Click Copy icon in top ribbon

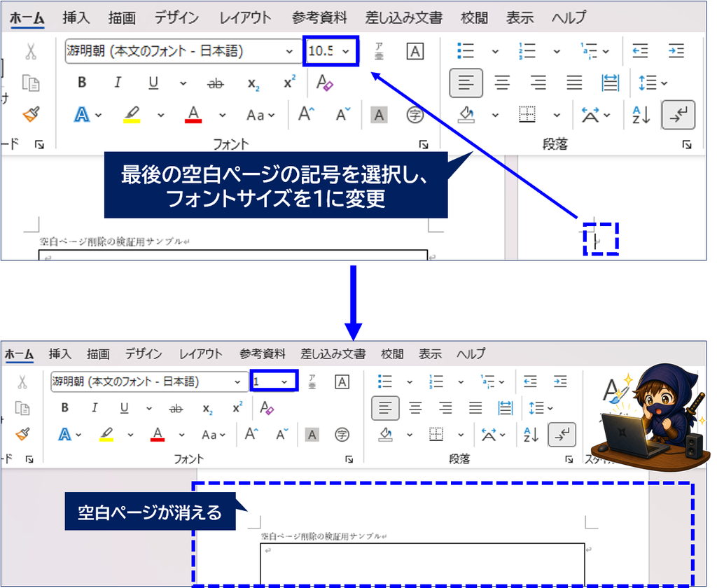pos(31,83)
